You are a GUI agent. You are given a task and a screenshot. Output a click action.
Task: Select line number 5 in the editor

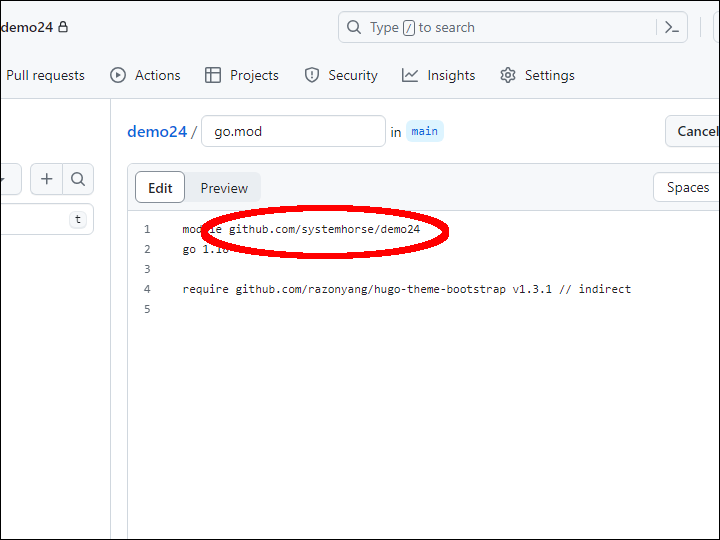click(x=147, y=309)
